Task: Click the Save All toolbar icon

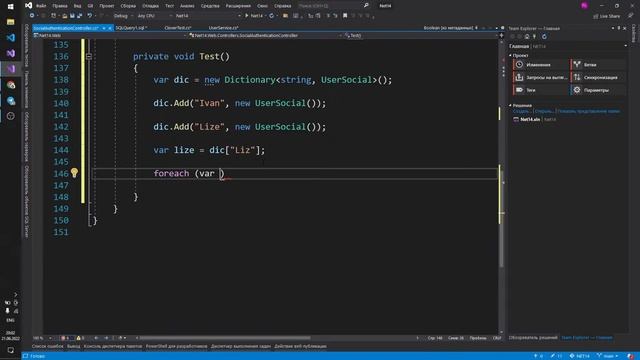Action: (79, 16)
